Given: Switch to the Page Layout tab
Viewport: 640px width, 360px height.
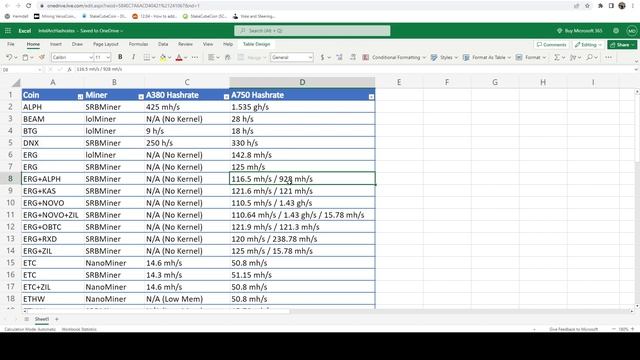Looking at the screenshot, I should click(x=106, y=44).
